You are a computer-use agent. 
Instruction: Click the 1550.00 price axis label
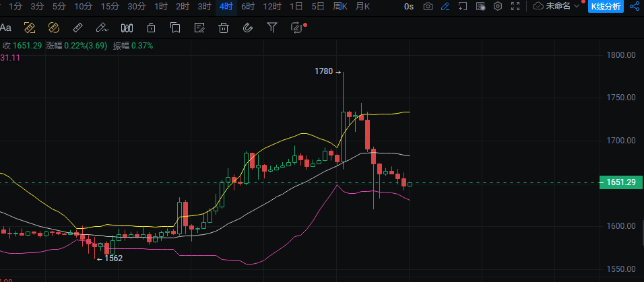point(621,269)
